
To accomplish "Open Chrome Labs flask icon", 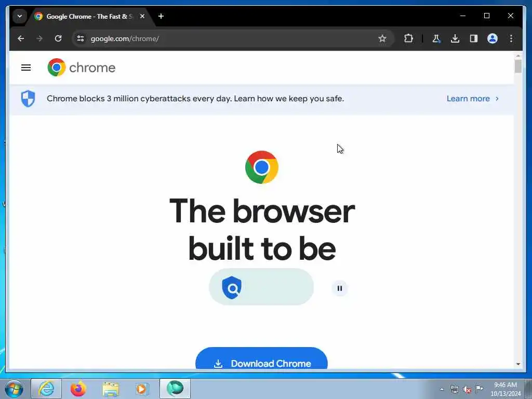I will (x=436, y=38).
